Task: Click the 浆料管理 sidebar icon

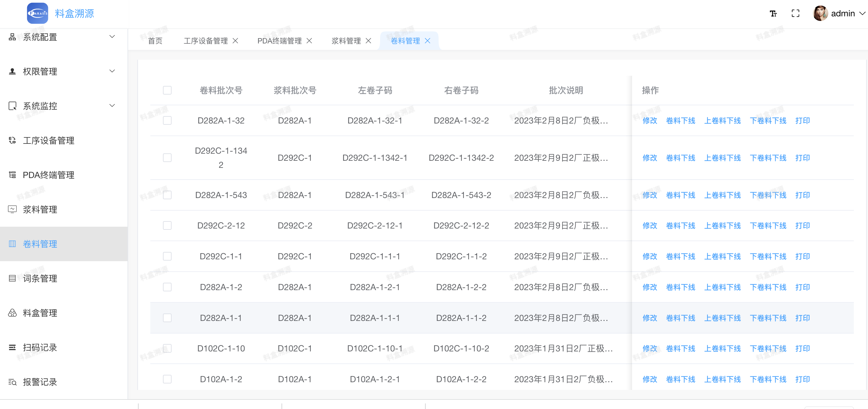Action: click(12, 209)
